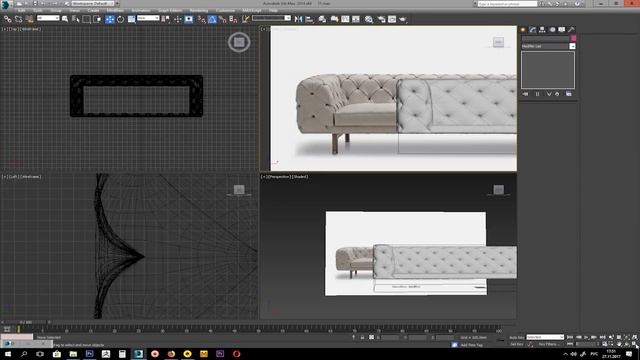640x360 pixels.
Task: Toggle Spinner Snap
Action: point(233,19)
